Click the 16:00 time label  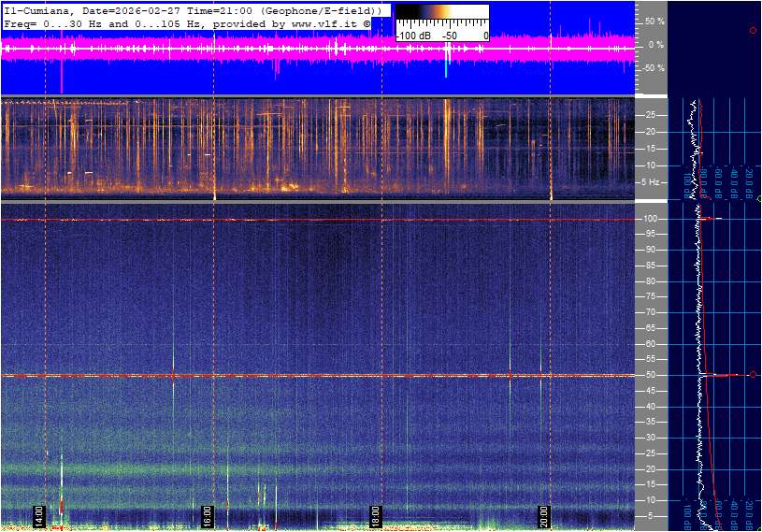(207, 516)
